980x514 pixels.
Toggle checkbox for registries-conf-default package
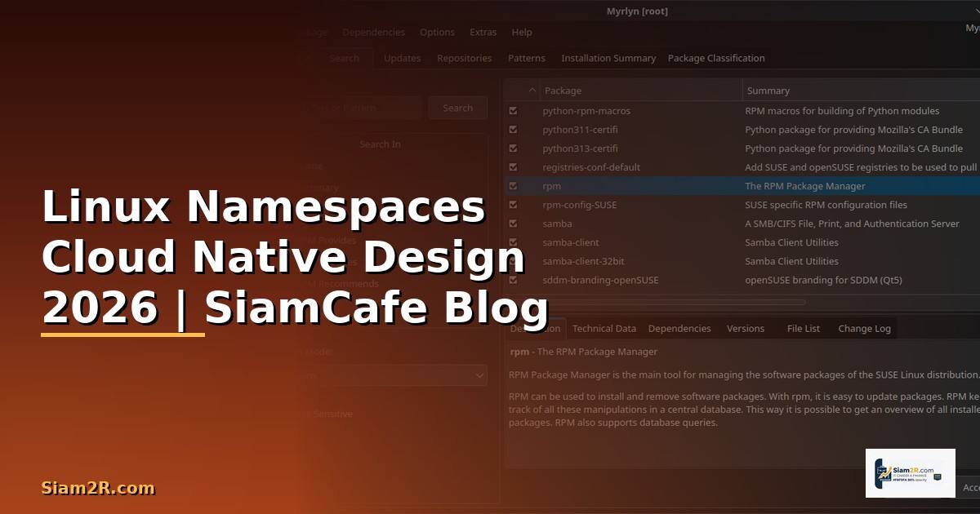pos(513,166)
